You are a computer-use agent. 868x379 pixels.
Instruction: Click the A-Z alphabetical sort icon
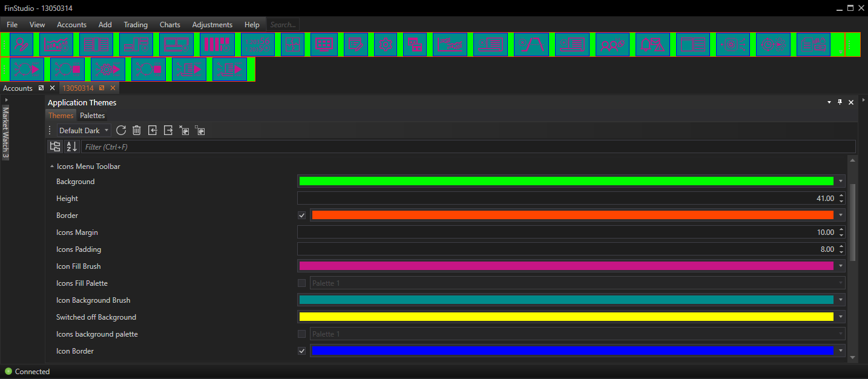click(x=71, y=147)
